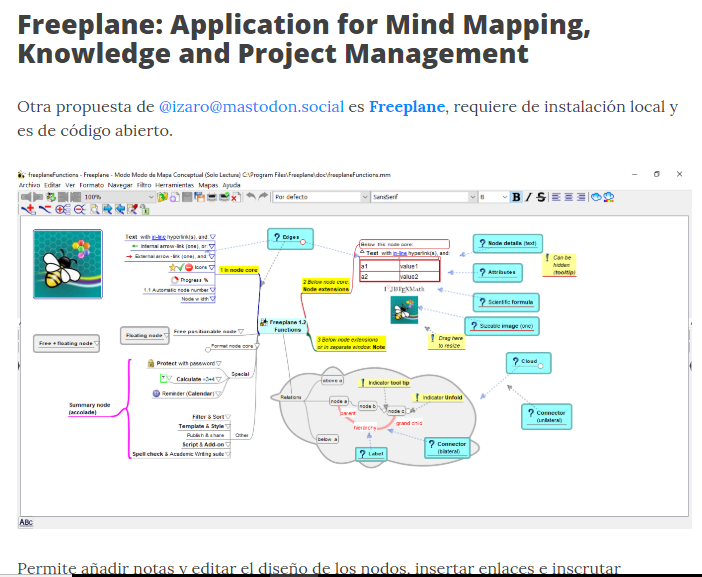Viewport: 702px width, 577px height.
Task: Open the Archivo menu
Action: click(29, 185)
